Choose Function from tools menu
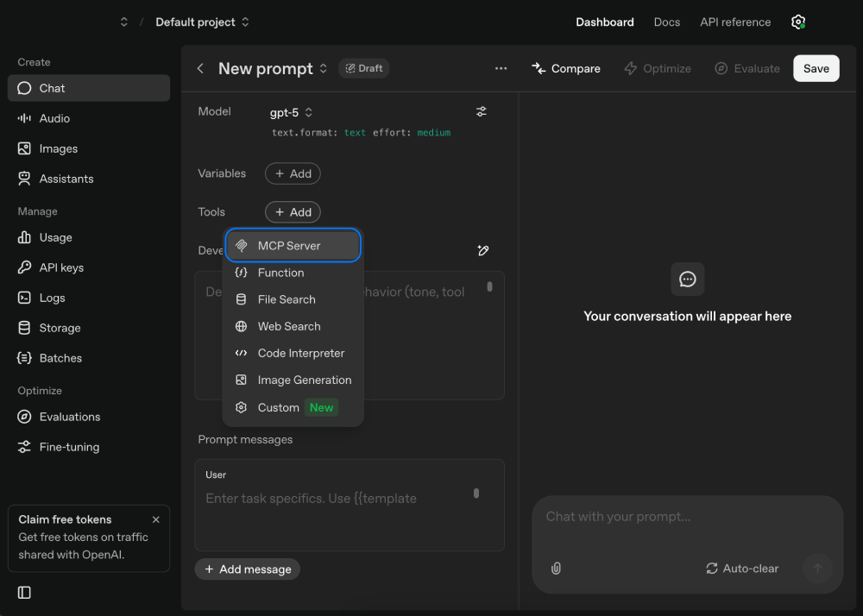The width and height of the screenshot is (863, 616). [293, 273]
